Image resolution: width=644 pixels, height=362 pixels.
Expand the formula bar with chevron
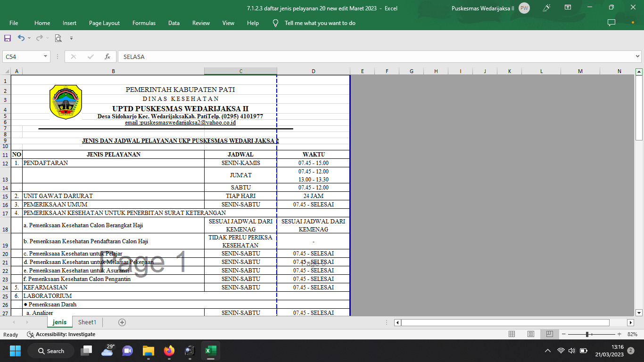click(638, 57)
